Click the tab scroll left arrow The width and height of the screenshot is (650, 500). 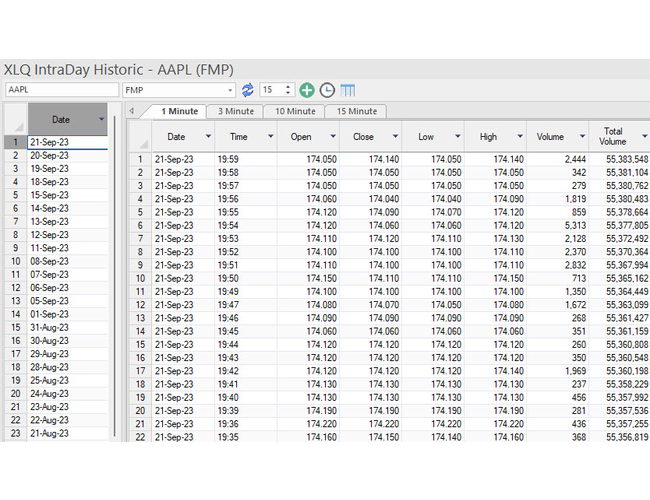coord(132,111)
